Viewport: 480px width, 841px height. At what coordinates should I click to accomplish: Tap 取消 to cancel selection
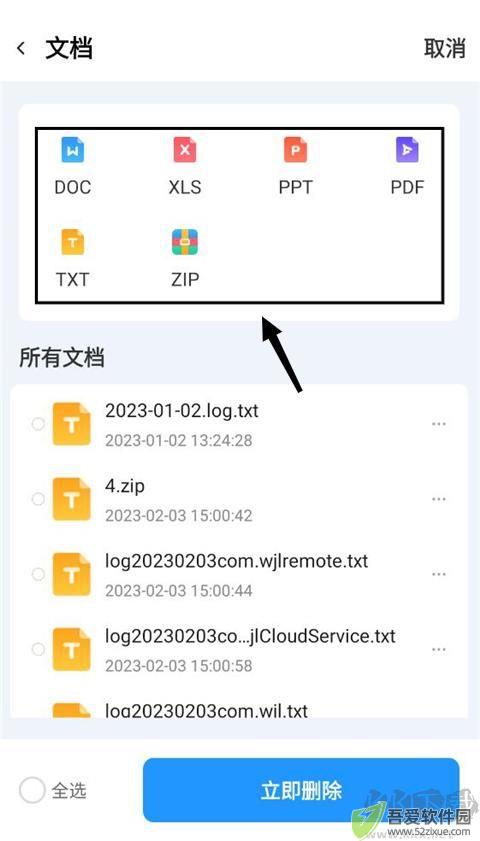click(x=445, y=48)
